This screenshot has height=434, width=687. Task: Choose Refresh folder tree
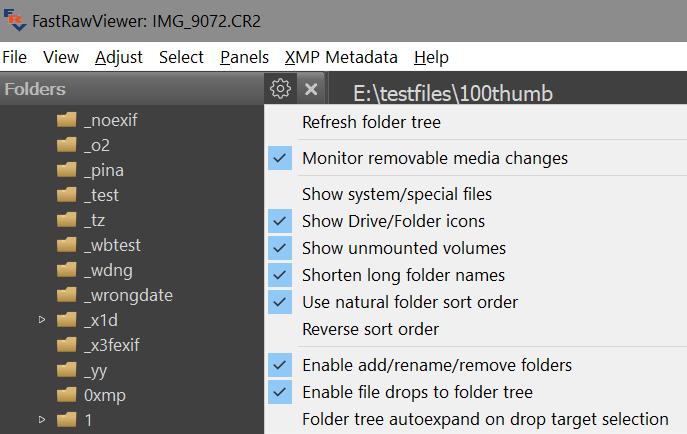tap(371, 122)
